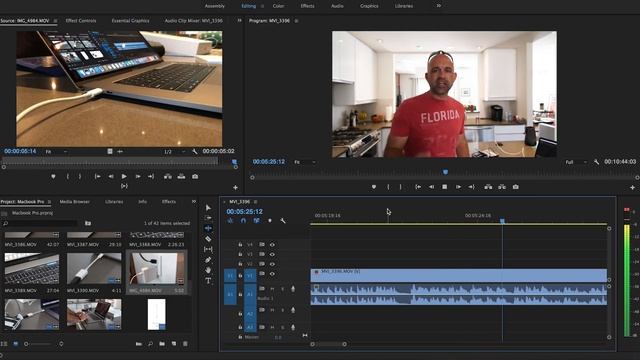Select the Hand tool
Viewport: 640px width, 360px height.
(x=208, y=270)
